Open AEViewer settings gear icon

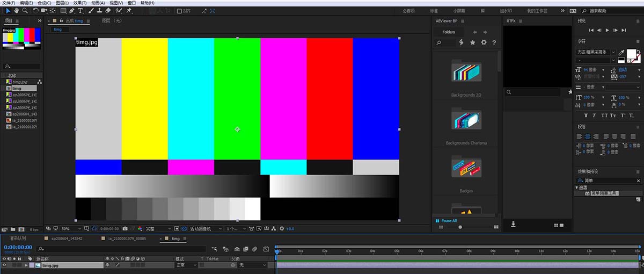click(484, 42)
